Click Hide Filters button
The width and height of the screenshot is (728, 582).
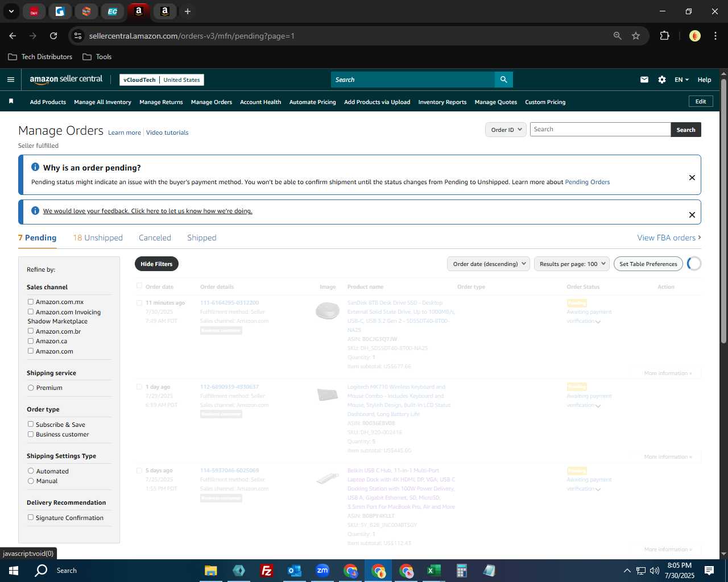(x=156, y=264)
